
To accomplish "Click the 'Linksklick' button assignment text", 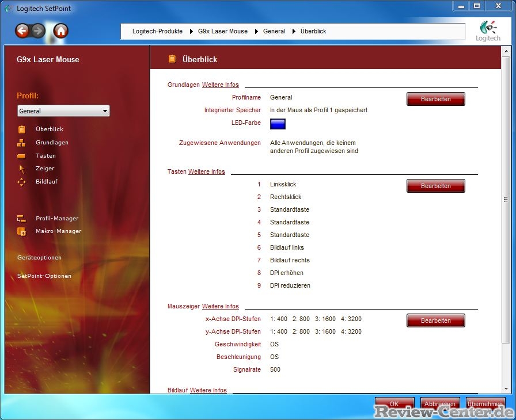I will click(x=283, y=184).
